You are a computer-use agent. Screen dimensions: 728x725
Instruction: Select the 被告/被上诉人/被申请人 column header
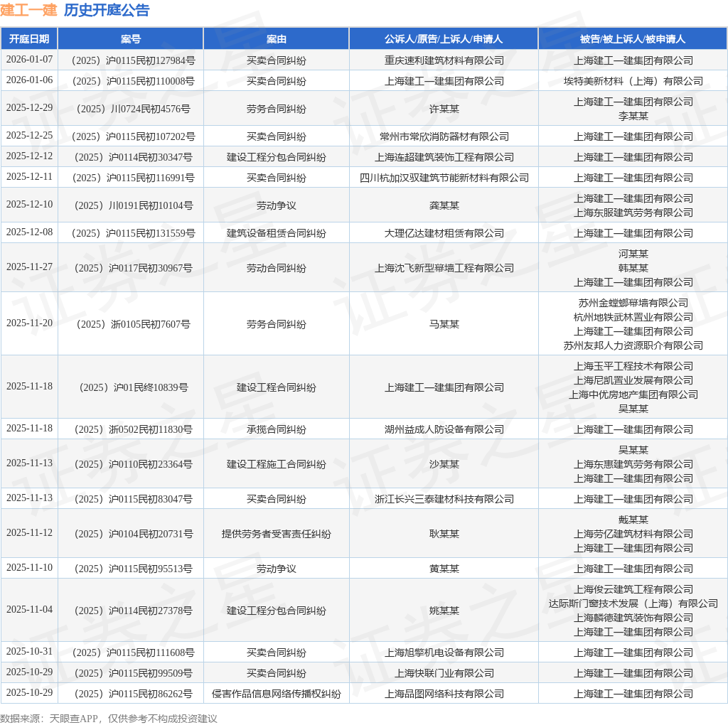point(633,39)
